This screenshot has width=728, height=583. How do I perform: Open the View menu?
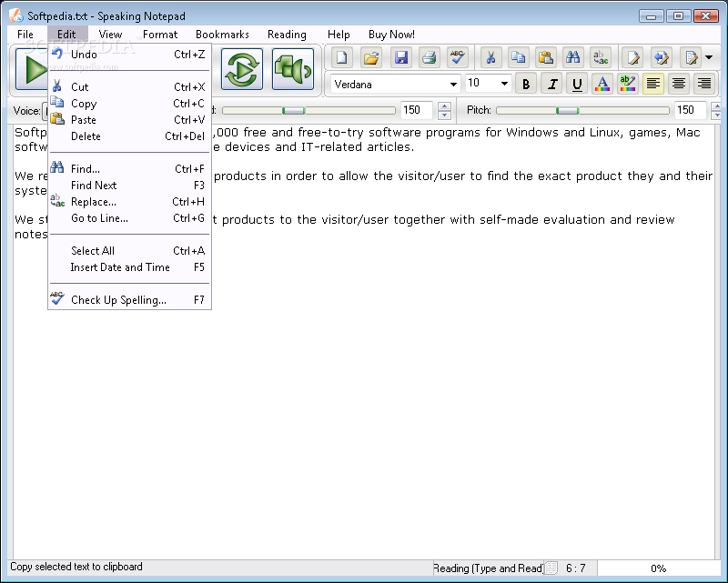click(x=110, y=35)
